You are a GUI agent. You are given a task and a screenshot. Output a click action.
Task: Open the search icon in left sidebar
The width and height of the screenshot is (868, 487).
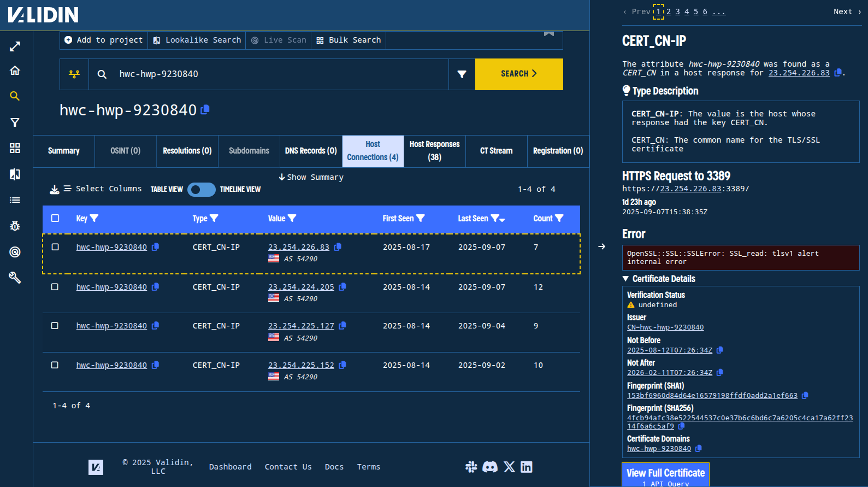(x=15, y=96)
